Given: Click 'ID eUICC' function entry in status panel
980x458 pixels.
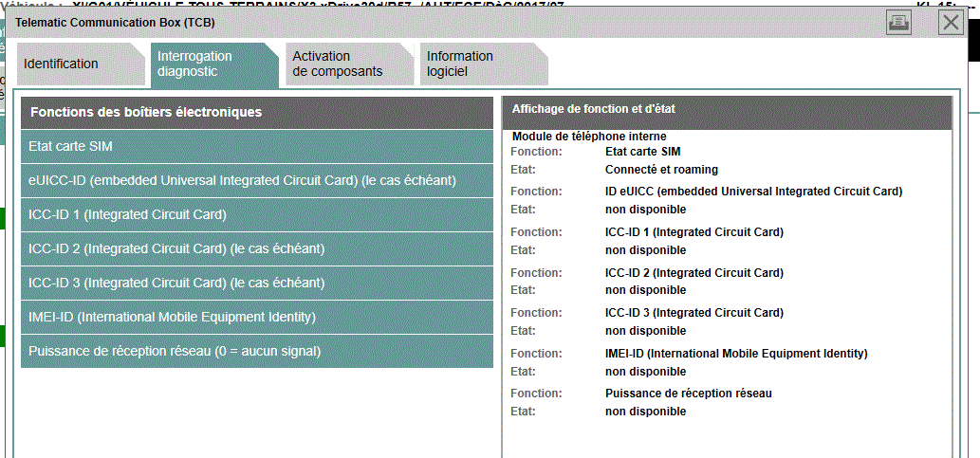Looking at the screenshot, I should 753,192.
